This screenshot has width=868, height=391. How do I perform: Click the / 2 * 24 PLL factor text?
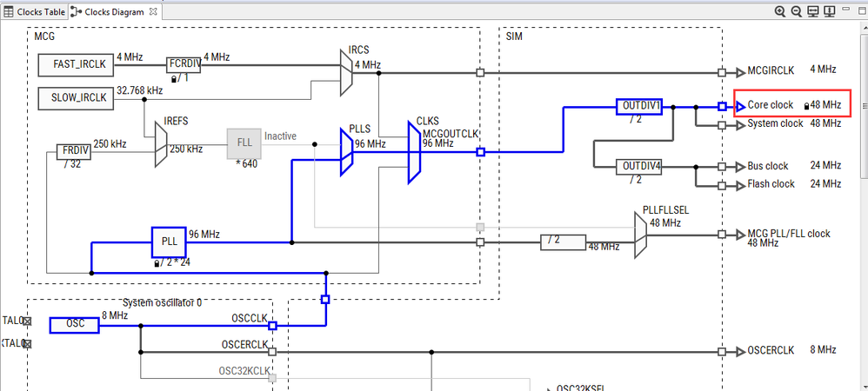[x=176, y=262]
